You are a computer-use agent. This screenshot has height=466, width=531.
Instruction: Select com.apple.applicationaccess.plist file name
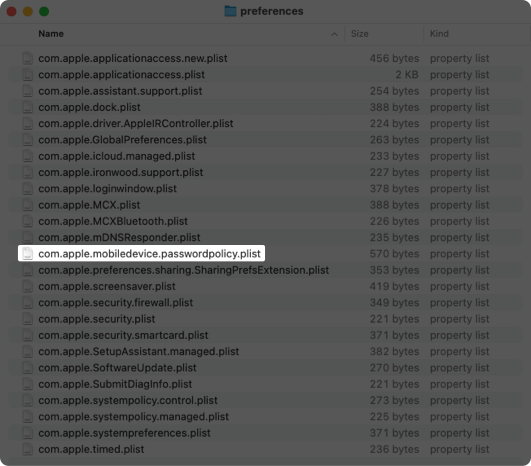122,75
